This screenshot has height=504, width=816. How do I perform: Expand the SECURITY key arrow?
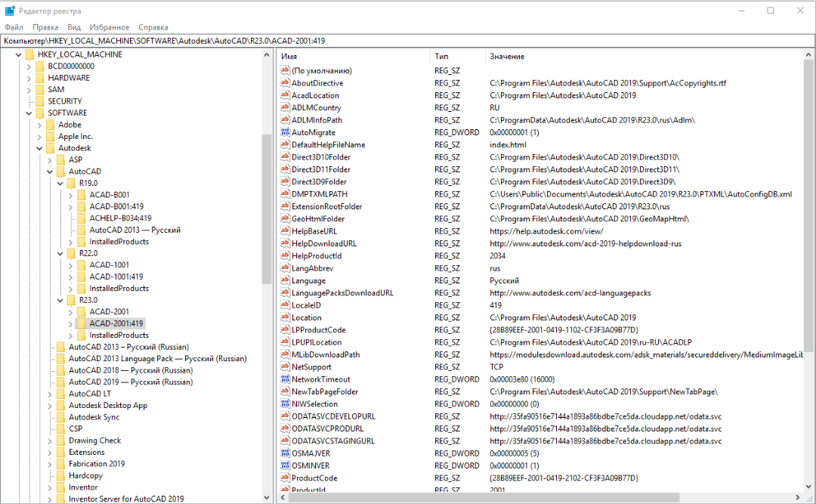tap(29, 101)
